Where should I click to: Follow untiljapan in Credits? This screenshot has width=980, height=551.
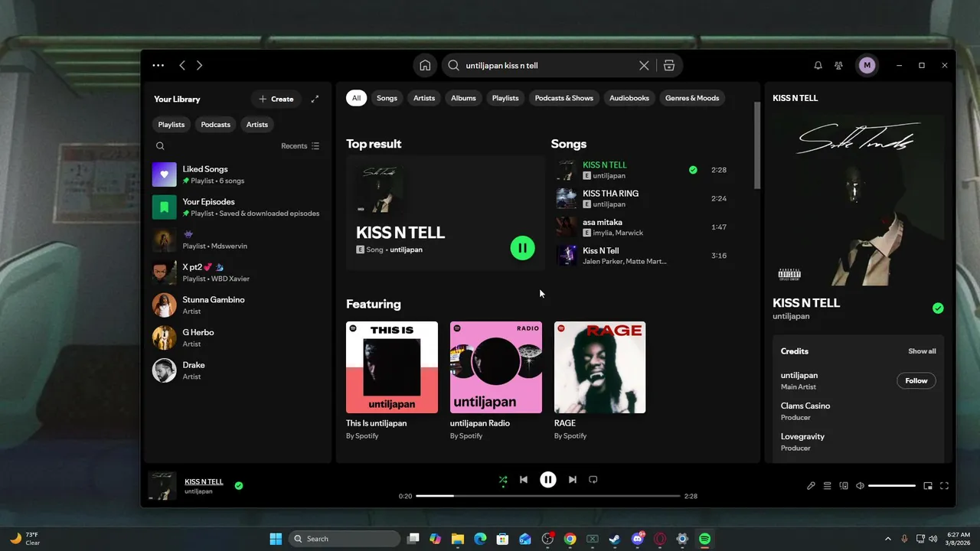pos(916,380)
